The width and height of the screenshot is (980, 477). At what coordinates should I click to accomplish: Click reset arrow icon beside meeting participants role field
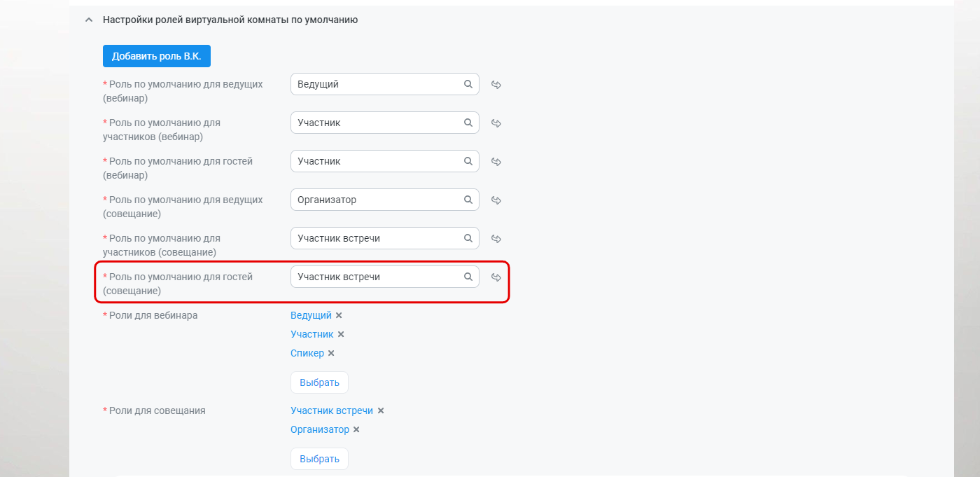[496, 239]
